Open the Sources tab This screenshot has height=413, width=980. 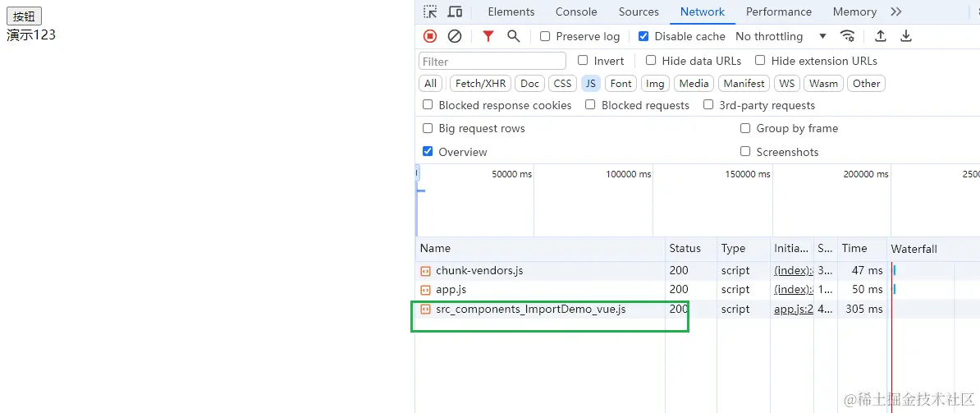639,11
